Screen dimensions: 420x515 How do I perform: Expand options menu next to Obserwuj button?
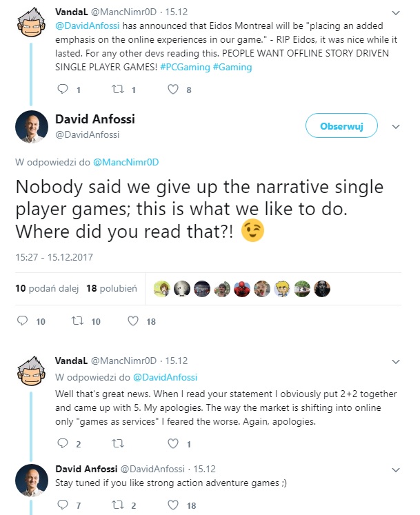(x=396, y=127)
